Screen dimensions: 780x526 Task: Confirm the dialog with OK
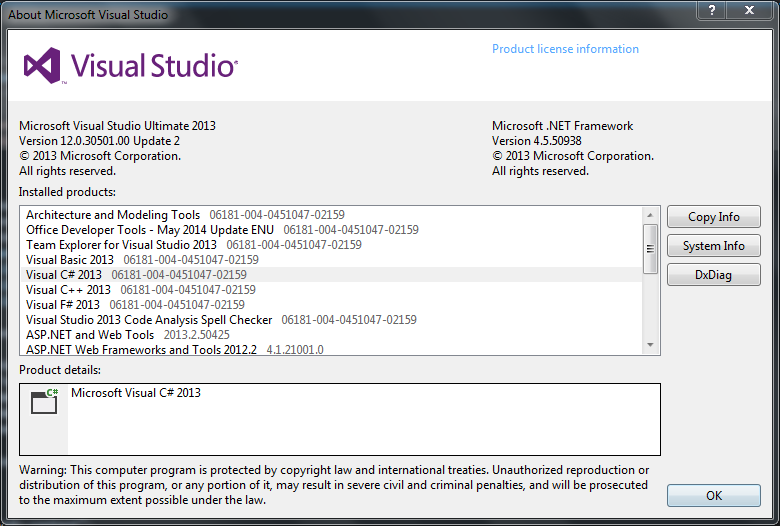(x=713, y=496)
